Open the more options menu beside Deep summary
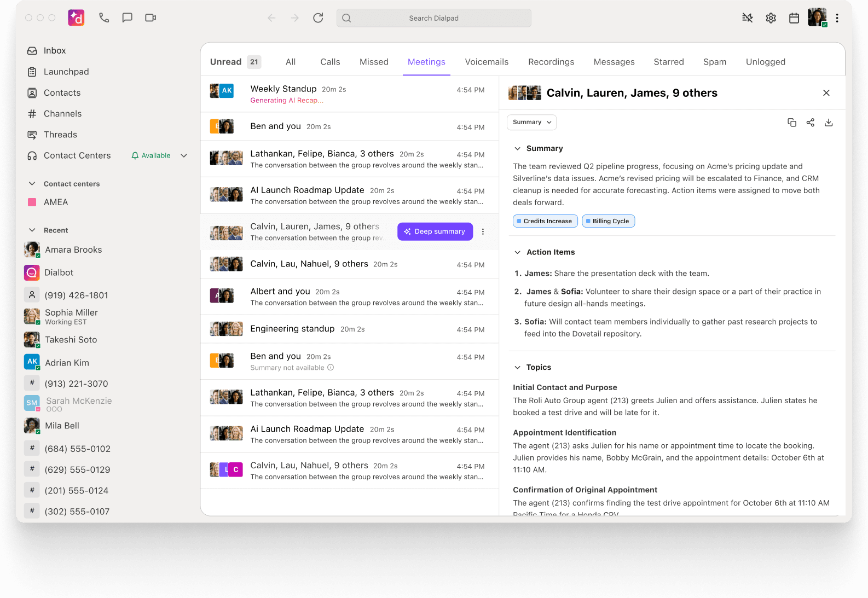Image resolution: width=868 pixels, height=598 pixels. (x=483, y=231)
